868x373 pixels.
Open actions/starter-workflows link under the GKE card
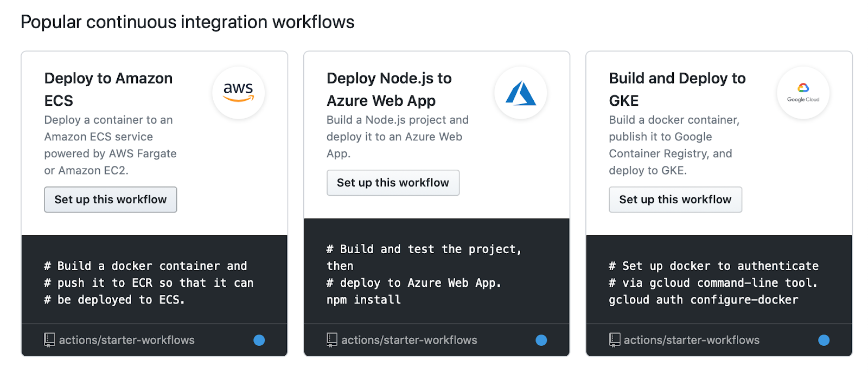click(692, 340)
